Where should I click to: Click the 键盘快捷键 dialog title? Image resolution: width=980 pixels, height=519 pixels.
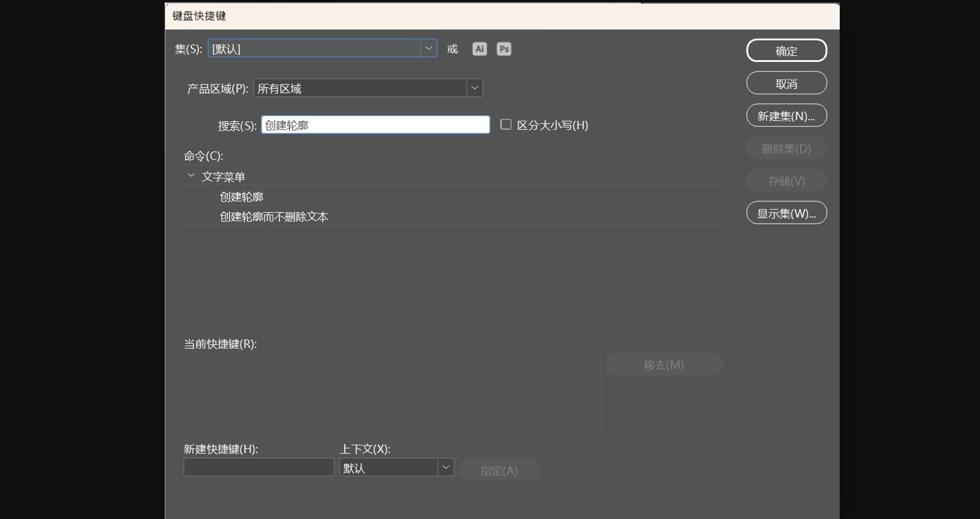coord(199,16)
